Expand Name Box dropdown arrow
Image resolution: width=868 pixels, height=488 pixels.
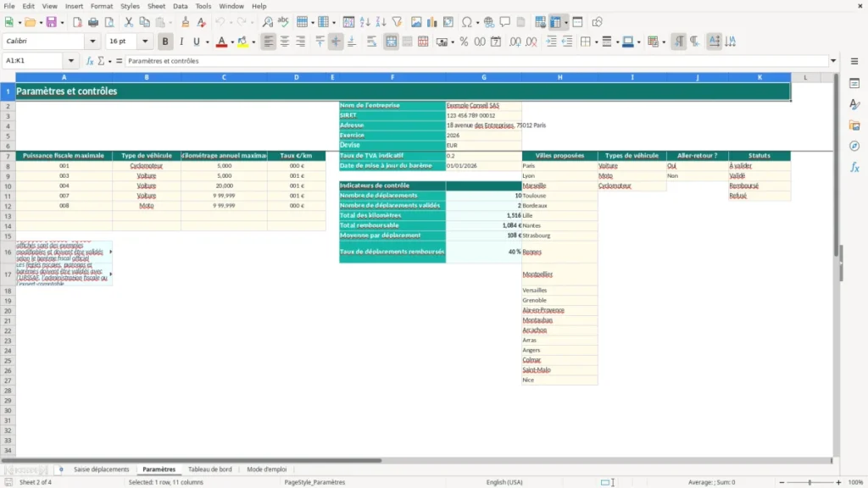coord(71,61)
